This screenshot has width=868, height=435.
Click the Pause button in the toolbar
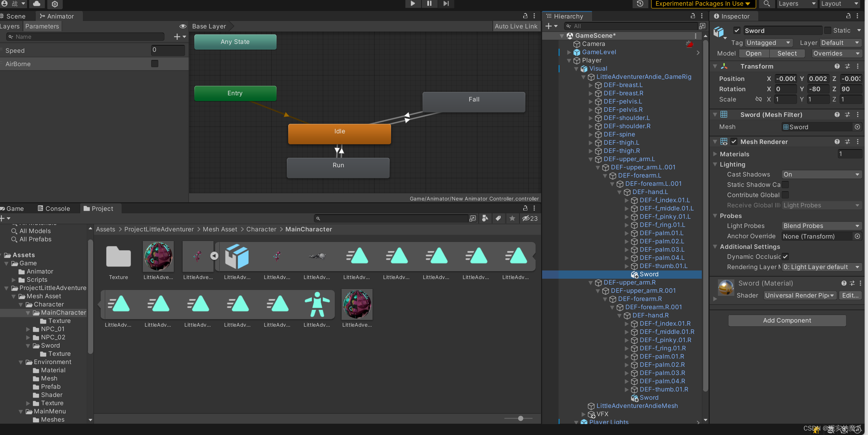click(x=429, y=4)
